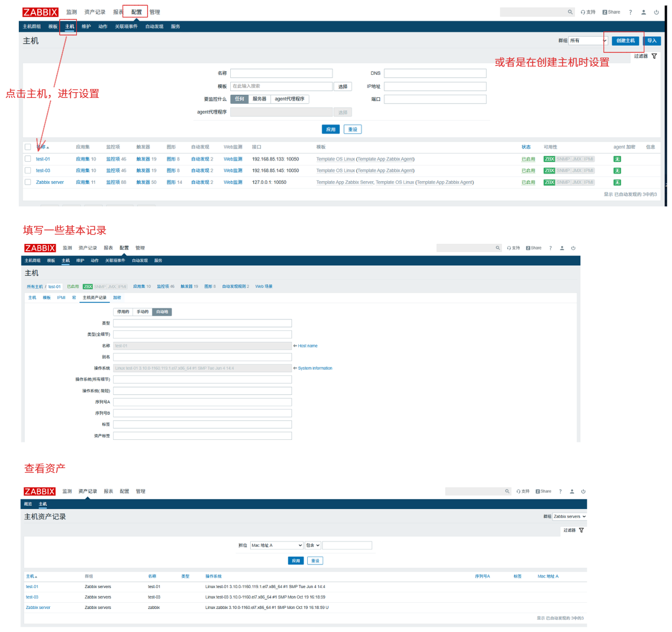Click the System information link beside 操作系统

coord(315,368)
